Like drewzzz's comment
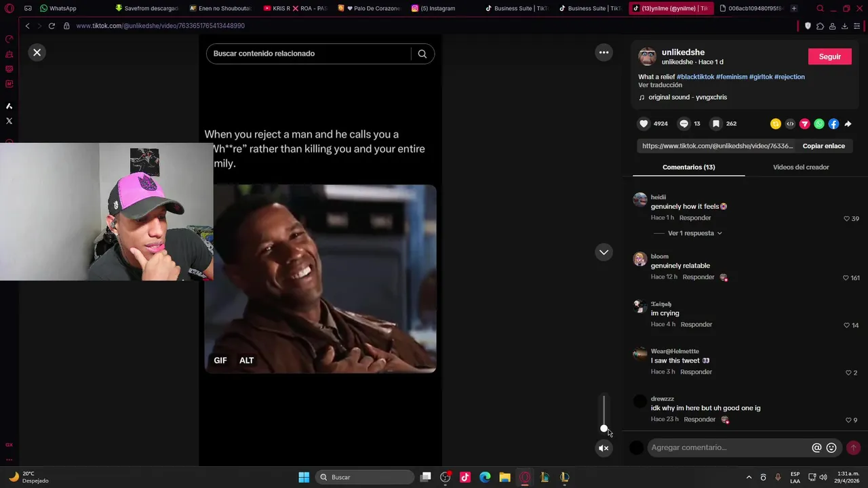This screenshot has width=868, height=488. (x=848, y=420)
